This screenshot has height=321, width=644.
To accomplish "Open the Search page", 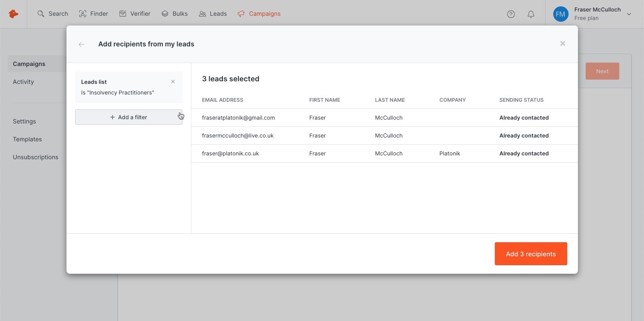I will pyautogui.click(x=53, y=14).
